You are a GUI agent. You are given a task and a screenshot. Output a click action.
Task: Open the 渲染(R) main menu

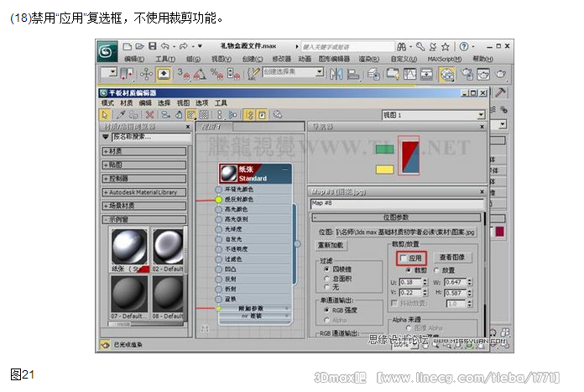[x=368, y=59]
